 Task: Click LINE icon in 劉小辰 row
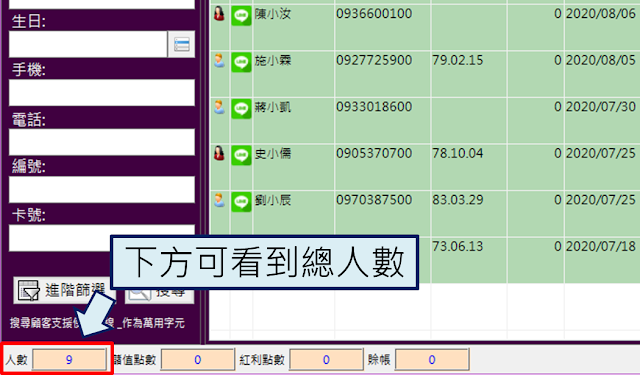[x=241, y=202]
